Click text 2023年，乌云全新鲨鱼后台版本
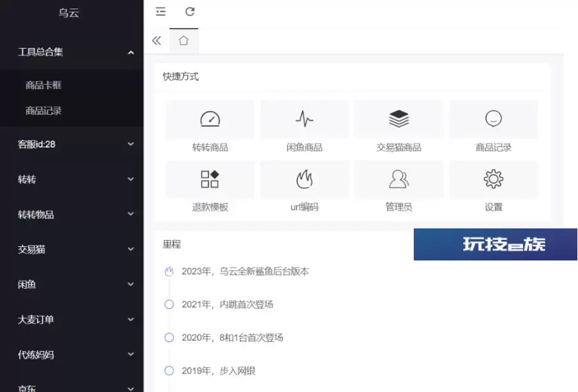Image resolution: width=578 pixels, height=392 pixels. pyautogui.click(x=245, y=271)
